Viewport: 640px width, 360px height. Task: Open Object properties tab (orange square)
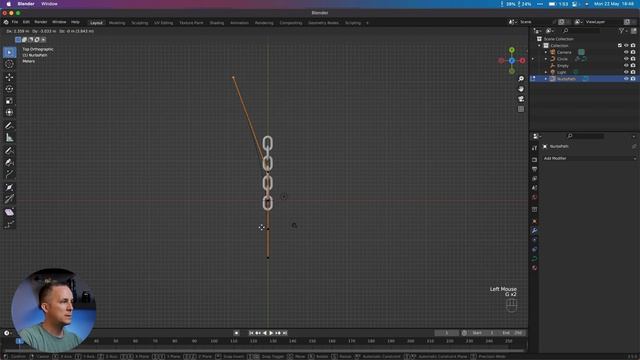(x=535, y=221)
